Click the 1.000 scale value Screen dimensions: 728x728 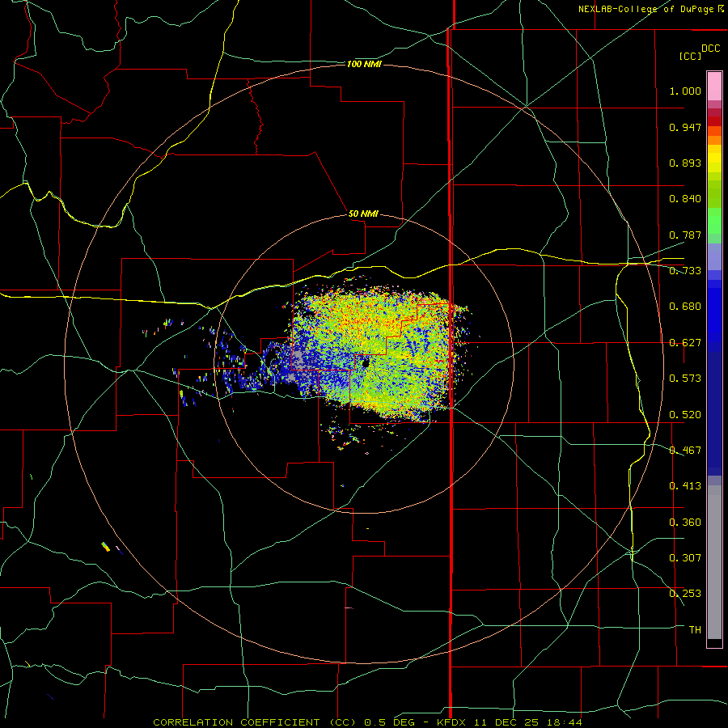pos(685,91)
